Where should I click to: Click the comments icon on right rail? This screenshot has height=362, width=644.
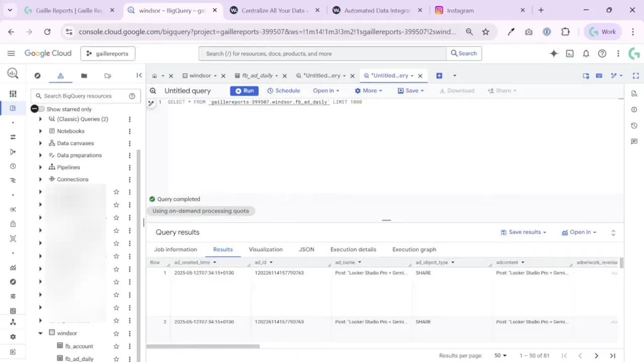634,142
